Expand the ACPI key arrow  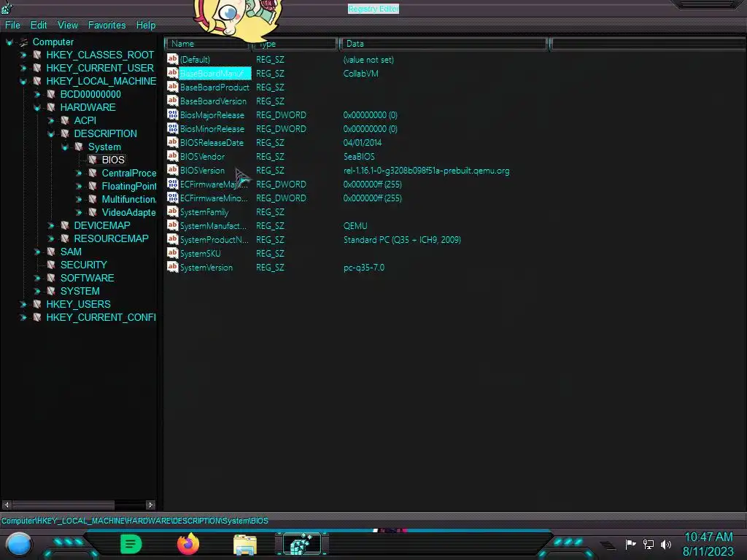pyautogui.click(x=50, y=120)
